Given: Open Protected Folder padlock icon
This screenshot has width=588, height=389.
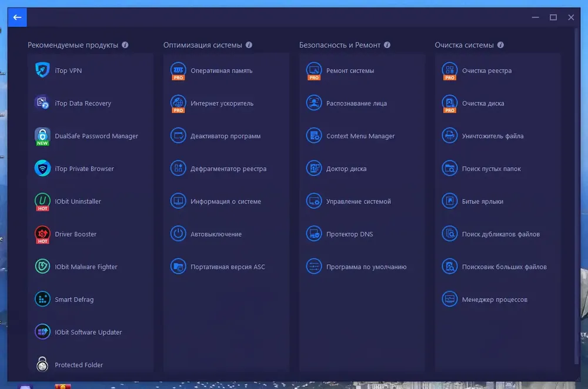Looking at the screenshot, I should (x=42, y=364).
